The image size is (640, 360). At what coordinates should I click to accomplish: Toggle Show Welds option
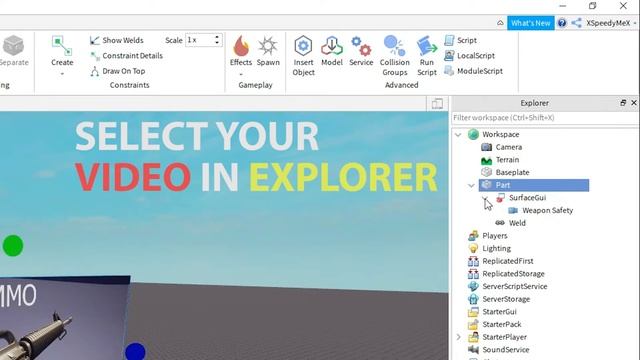pyautogui.click(x=117, y=40)
